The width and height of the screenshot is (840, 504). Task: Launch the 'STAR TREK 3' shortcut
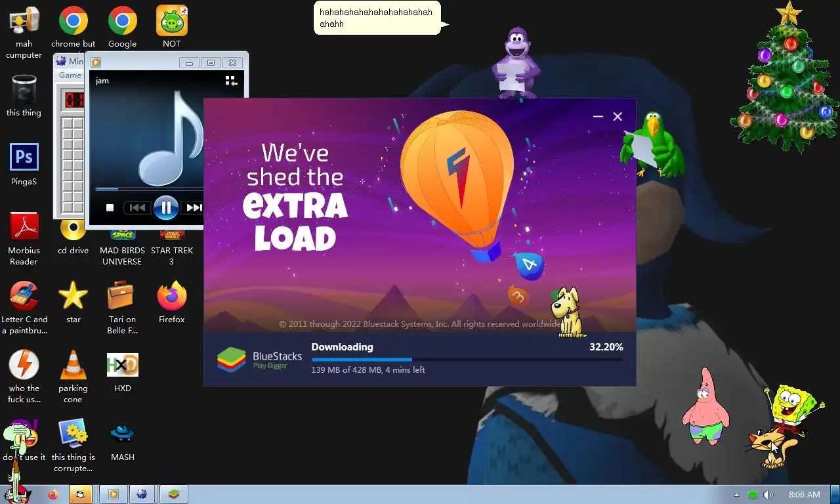[172, 247]
